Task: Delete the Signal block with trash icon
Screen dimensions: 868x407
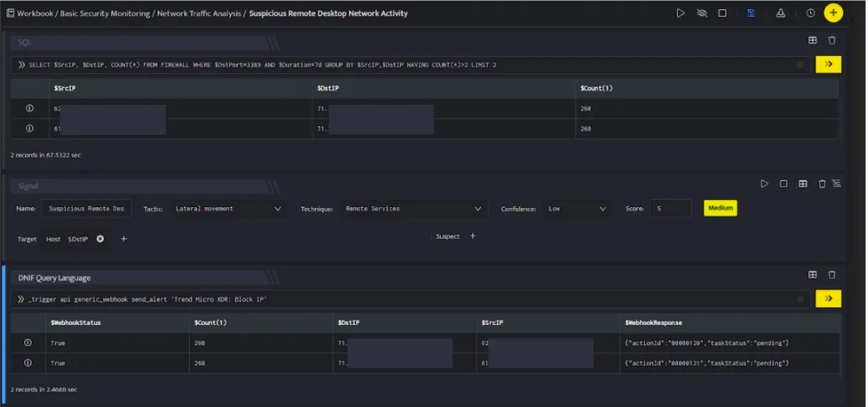Action: coord(822,184)
